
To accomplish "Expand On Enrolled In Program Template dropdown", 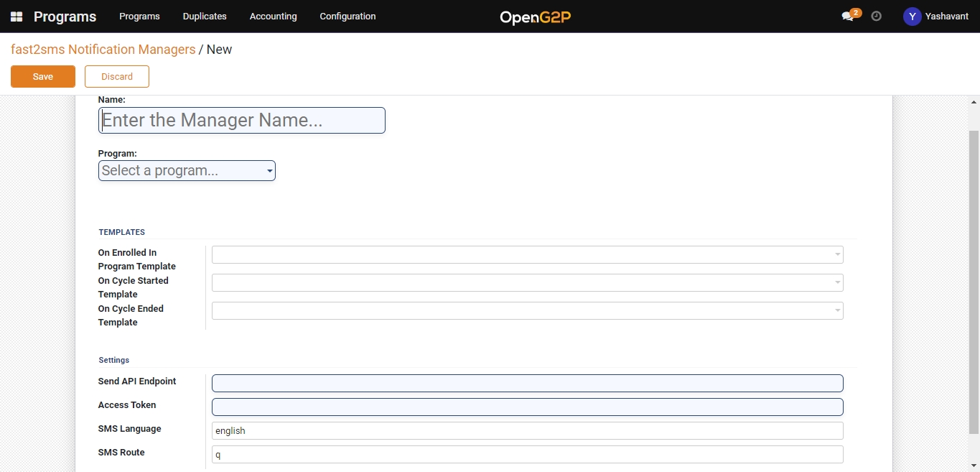I will (527, 255).
